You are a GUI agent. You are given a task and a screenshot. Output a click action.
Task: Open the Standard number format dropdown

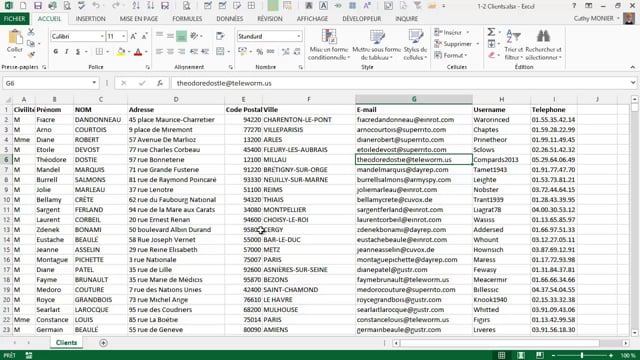point(299,36)
